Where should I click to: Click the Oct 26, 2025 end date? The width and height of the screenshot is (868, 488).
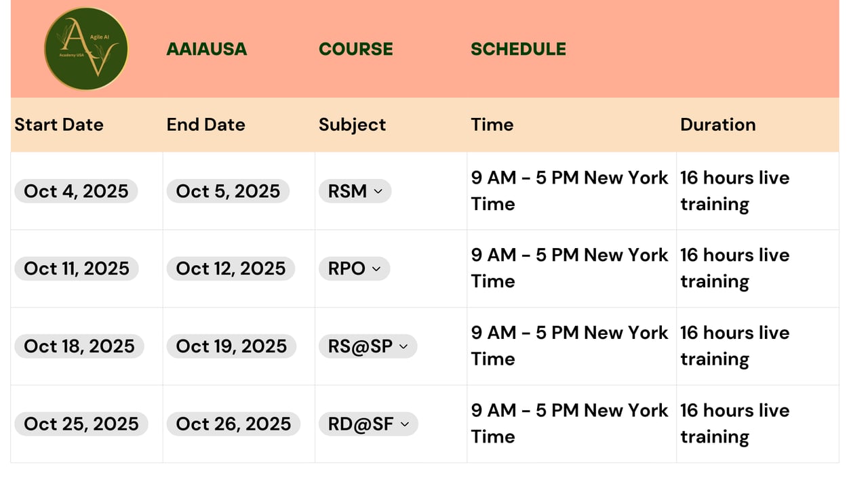point(233,424)
